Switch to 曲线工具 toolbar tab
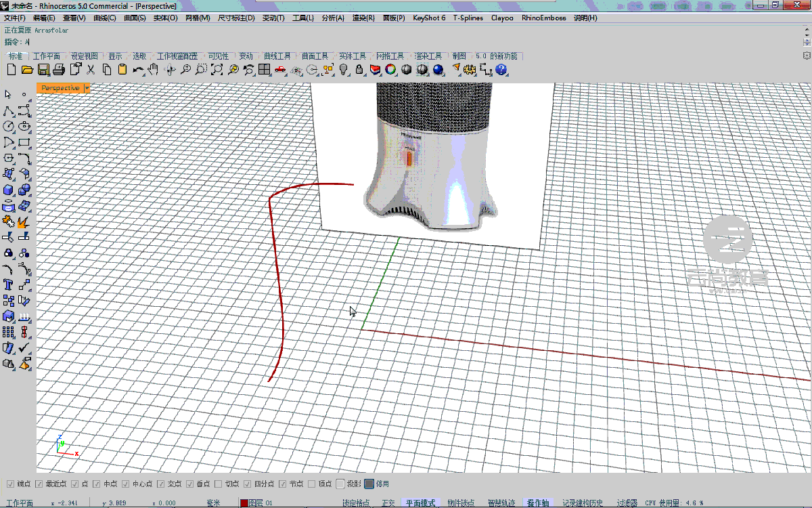812x508 pixels. click(x=277, y=56)
